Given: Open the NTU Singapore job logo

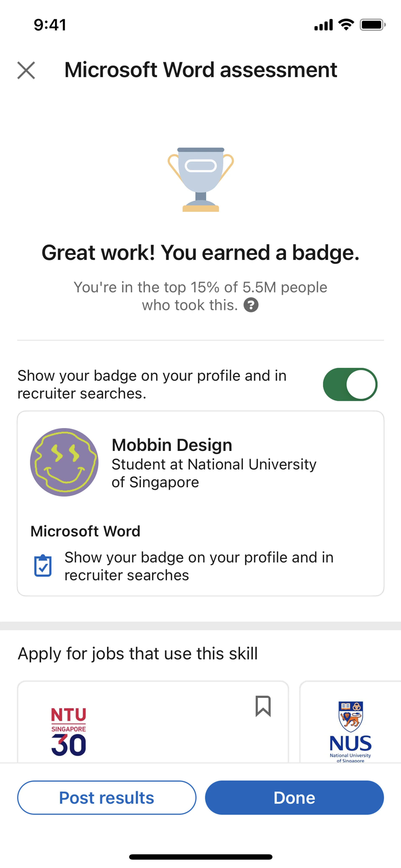Looking at the screenshot, I should (69, 731).
